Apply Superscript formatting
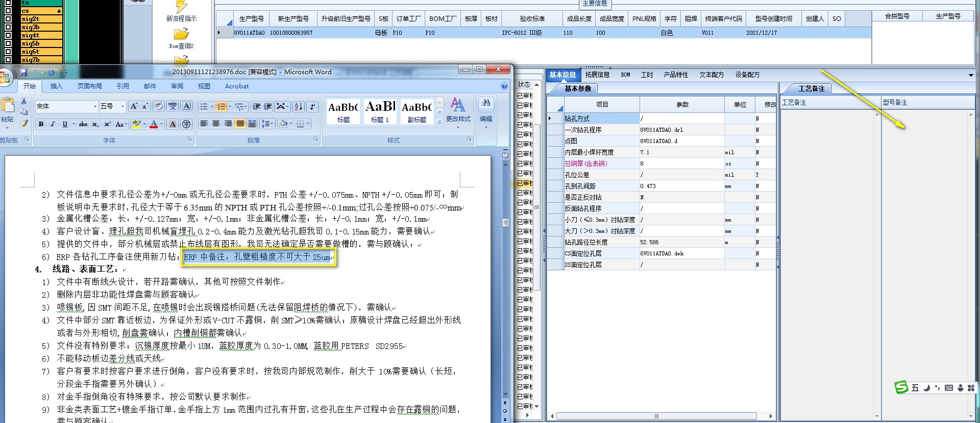Screen dimensions: 980x423 click(107, 124)
